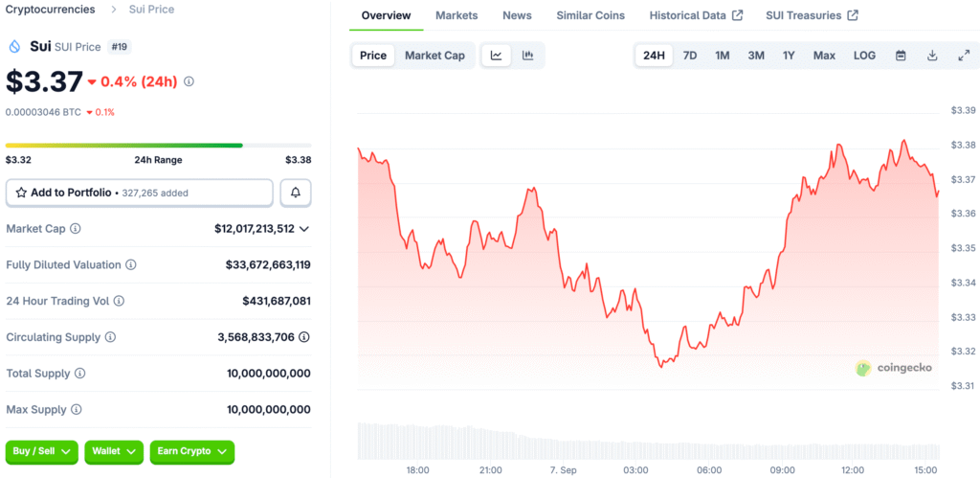Click the info icon next to 24h change
Screen dimensions: 980x478
point(189,81)
